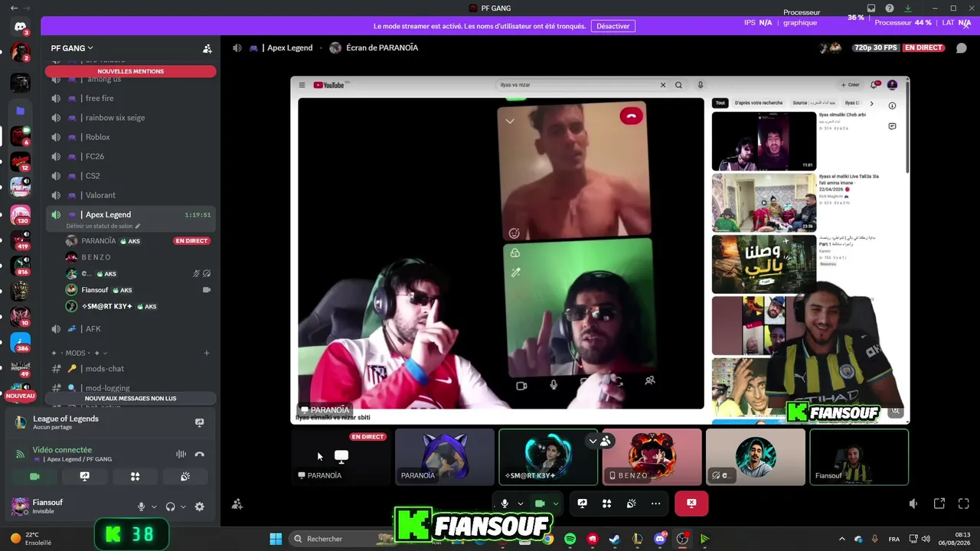Viewport: 980px width, 551px height.
Task: Click Définir un statut de salon
Action: pos(103,227)
